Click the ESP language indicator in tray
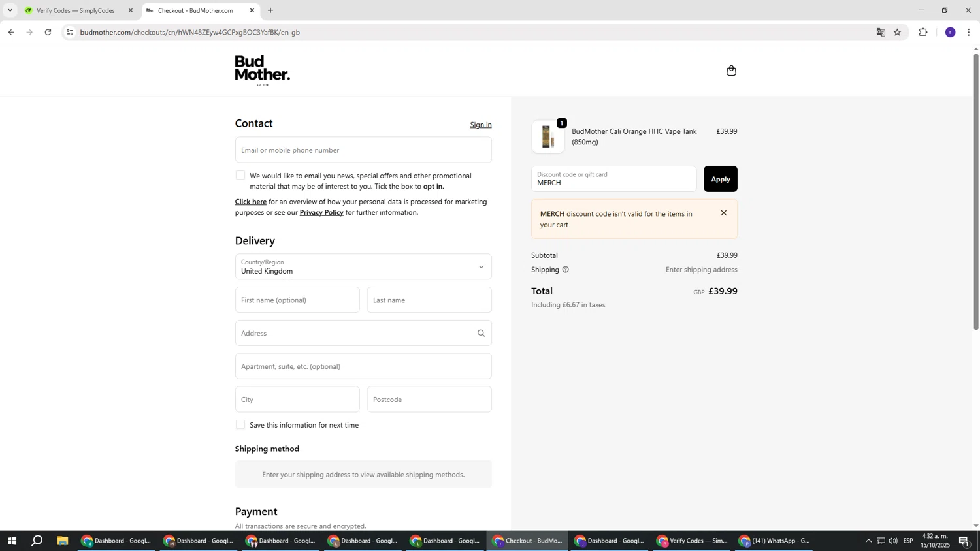Image resolution: width=980 pixels, height=551 pixels. pyautogui.click(x=908, y=541)
